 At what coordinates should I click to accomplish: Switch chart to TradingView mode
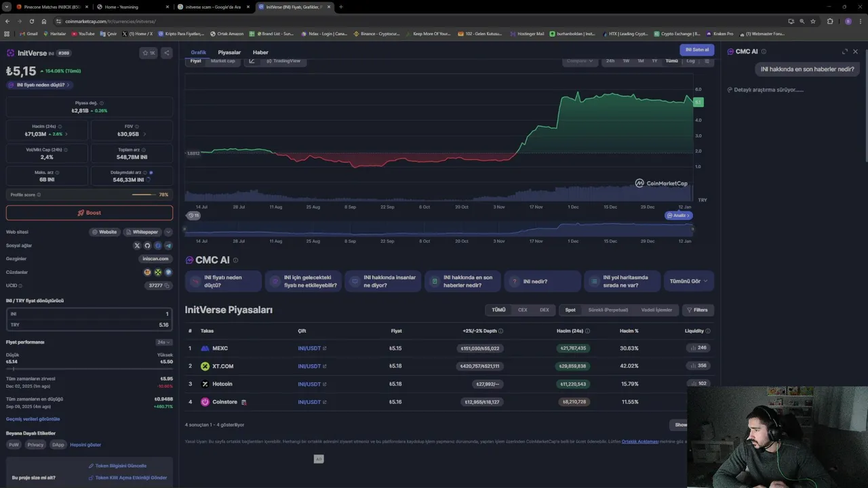click(x=283, y=61)
